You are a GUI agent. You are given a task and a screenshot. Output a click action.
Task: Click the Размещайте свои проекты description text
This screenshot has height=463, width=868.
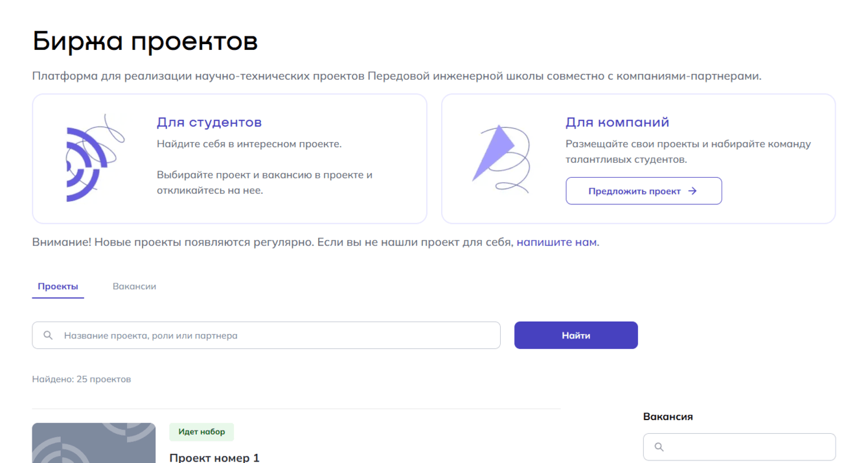tap(688, 152)
